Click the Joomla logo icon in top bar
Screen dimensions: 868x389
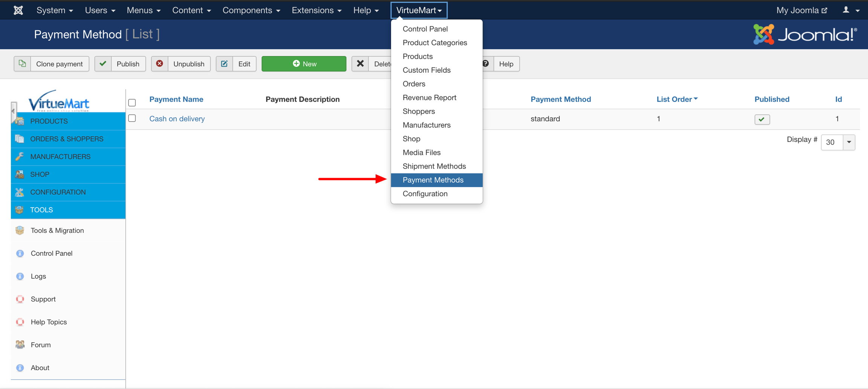point(18,10)
